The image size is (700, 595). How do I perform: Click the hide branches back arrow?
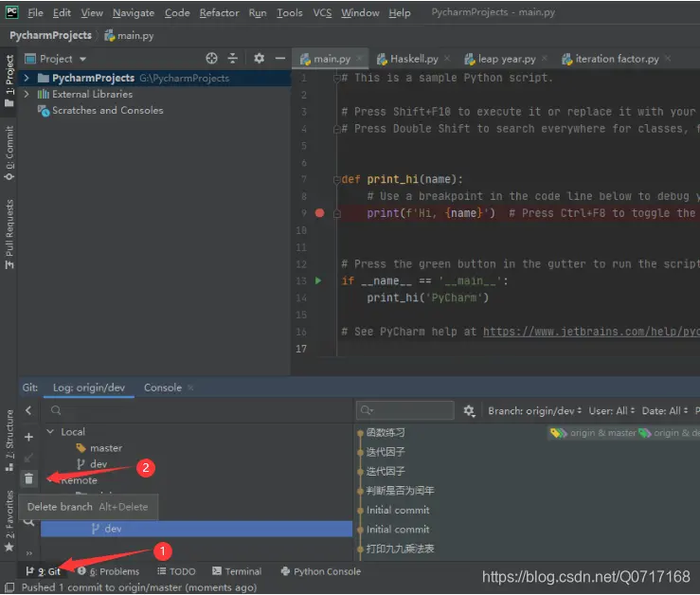tap(28, 410)
